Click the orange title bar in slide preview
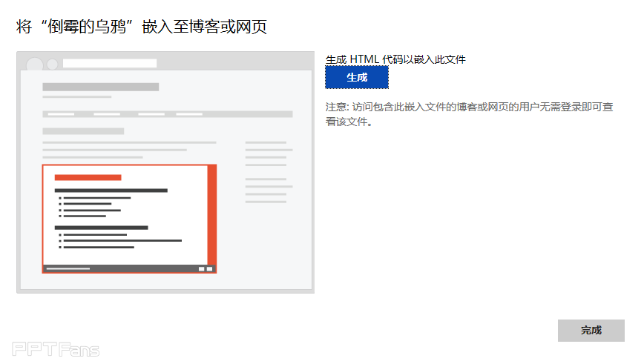This screenshot has height=364, width=644. pyautogui.click(x=88, y=177)
